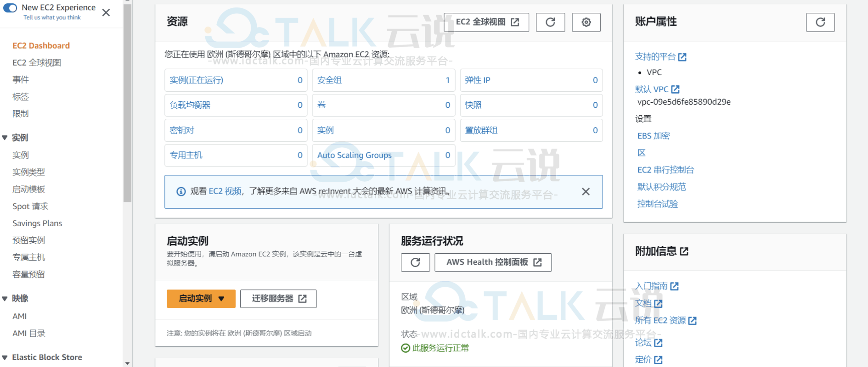Open the EC2 视频 link
The width and height of the screenshot is (868, 367).
(225, 191)
